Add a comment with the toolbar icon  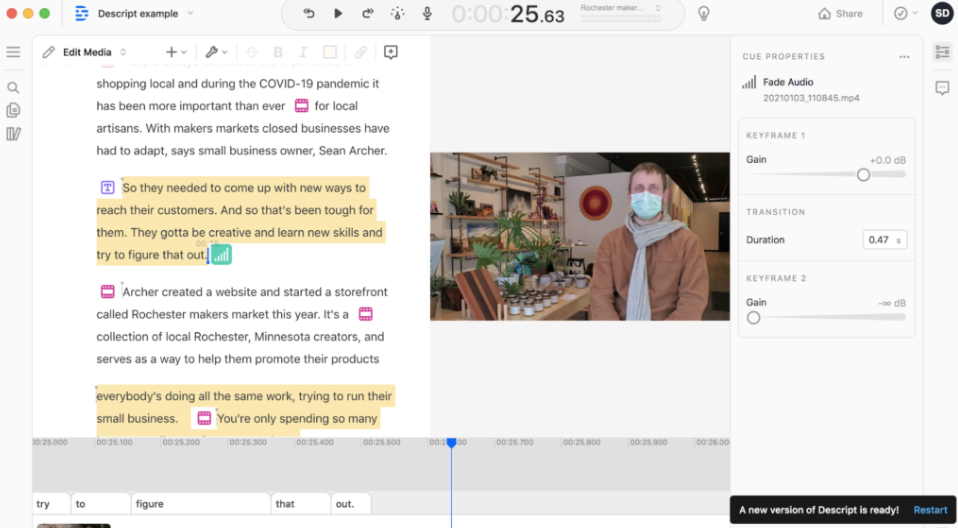(x=391, y=52)
